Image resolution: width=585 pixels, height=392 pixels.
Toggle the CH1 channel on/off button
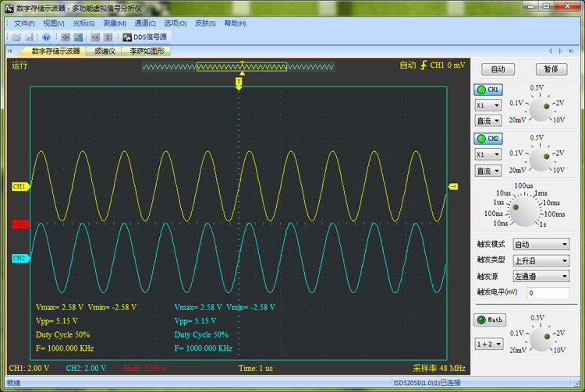point(489,90)
